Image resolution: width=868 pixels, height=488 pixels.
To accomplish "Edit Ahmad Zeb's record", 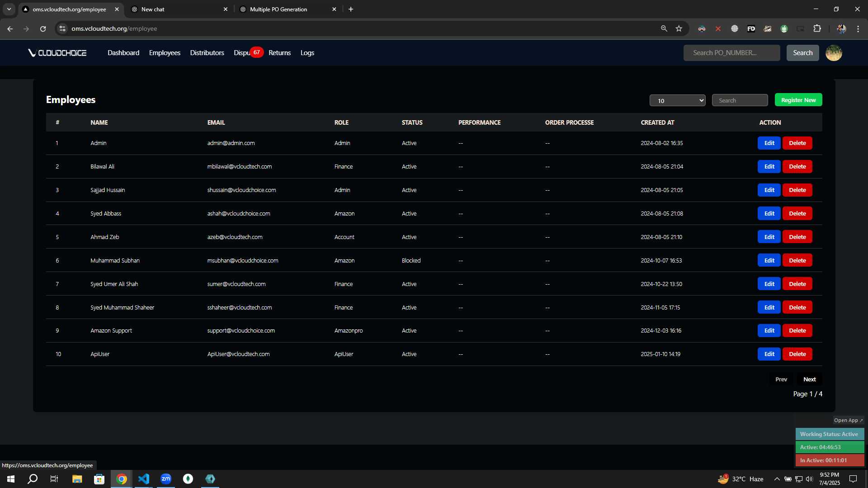I will [769, 237].
